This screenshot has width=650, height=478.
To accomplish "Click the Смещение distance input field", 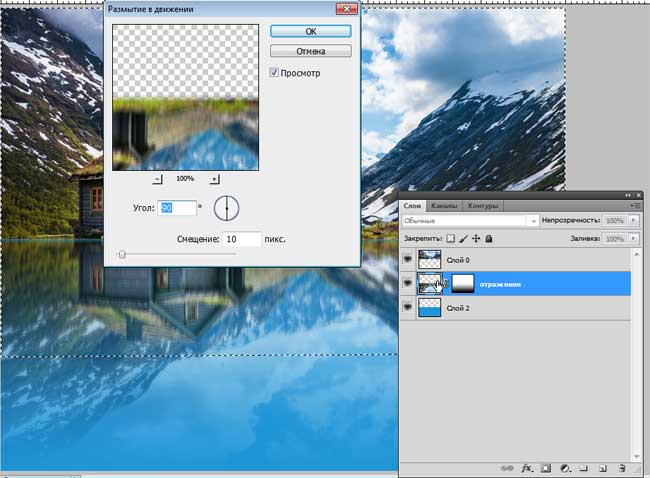I will click(242, 239).
